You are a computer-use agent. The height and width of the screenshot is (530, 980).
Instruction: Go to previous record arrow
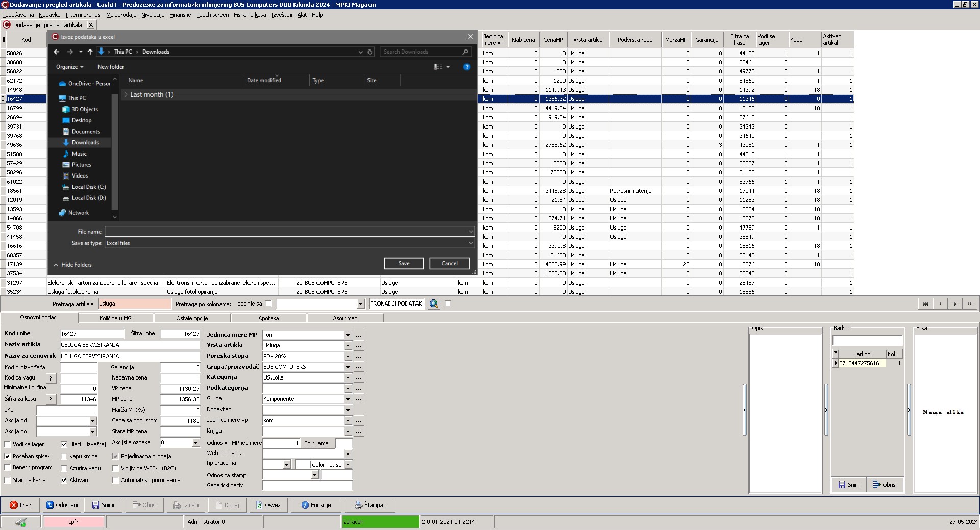940,304
